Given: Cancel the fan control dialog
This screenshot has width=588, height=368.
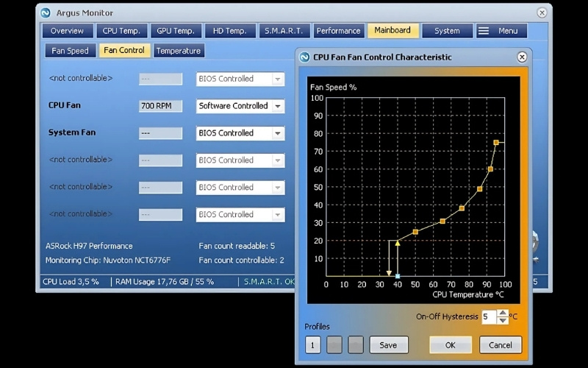Looking at the screenshot, I should tap(501, 344).
